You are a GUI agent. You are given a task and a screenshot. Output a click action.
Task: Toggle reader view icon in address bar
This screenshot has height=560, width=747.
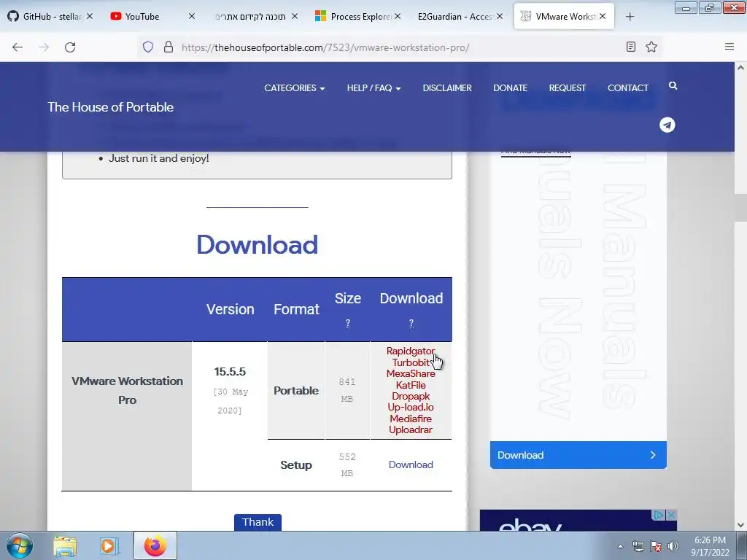tap(631, 47)
